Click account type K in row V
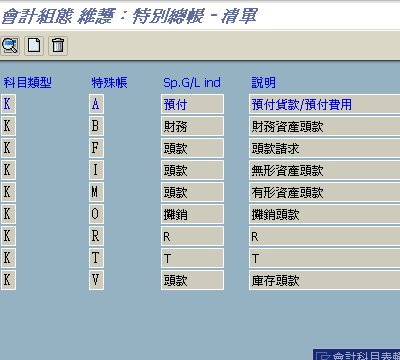The width and height of the screenshot is (400, 360). click(8, 280)
